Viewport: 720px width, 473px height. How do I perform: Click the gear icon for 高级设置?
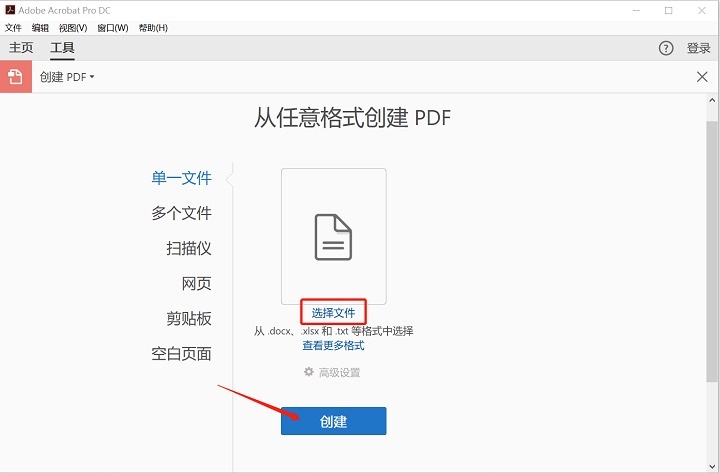pos(309,372)
